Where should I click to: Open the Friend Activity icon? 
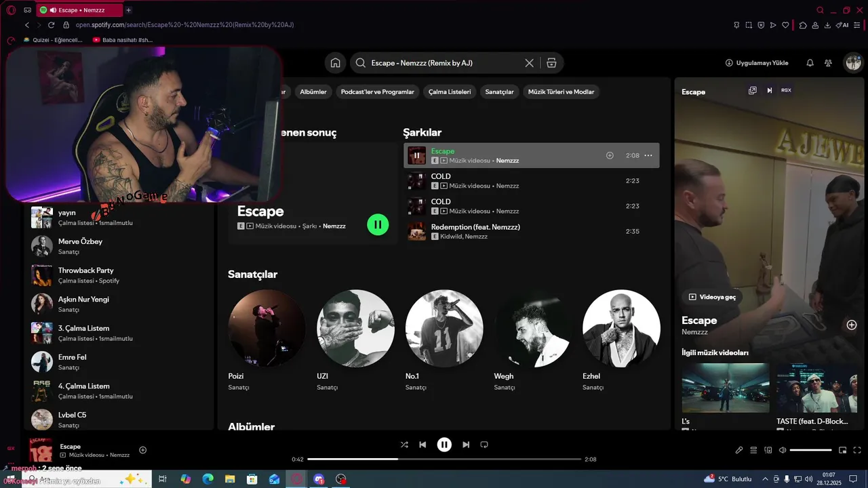pos(829,63)
